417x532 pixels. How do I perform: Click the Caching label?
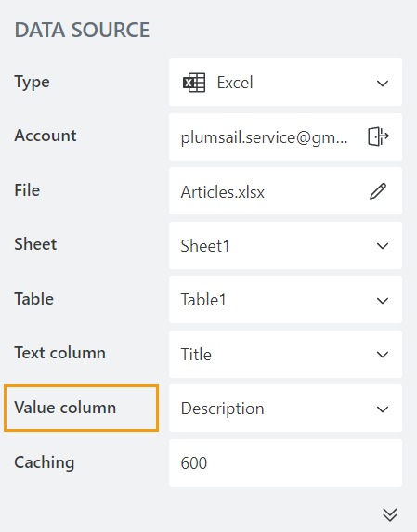point(44,462)
